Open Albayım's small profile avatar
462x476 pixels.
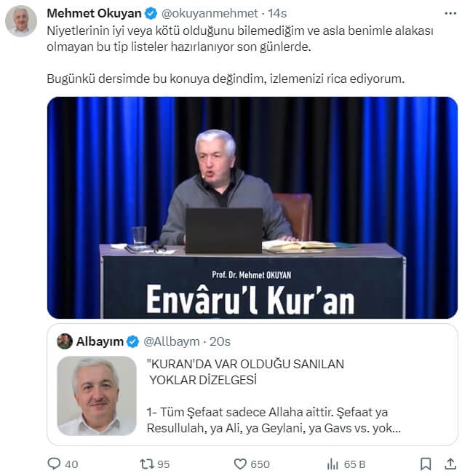(65, 341)
